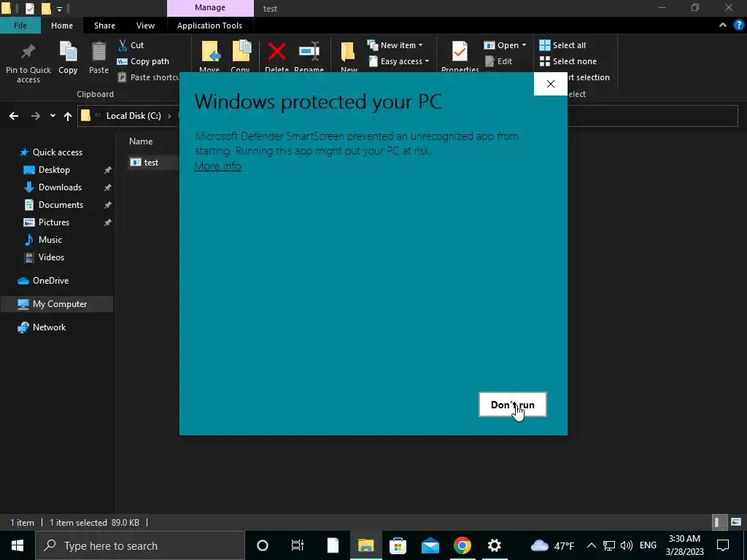Select Quick access in navigation pane
Screen dimensions: 747x560
(57, 152)
